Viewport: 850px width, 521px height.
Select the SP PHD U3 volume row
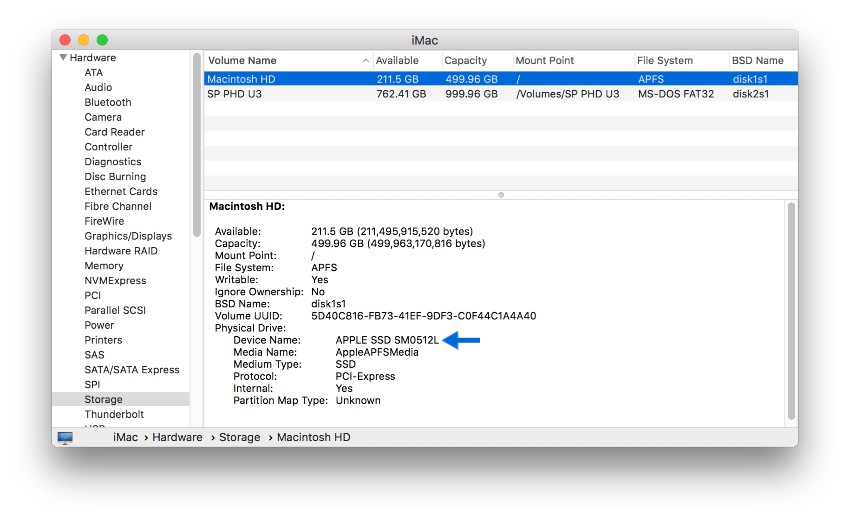[x=501, y=94]
